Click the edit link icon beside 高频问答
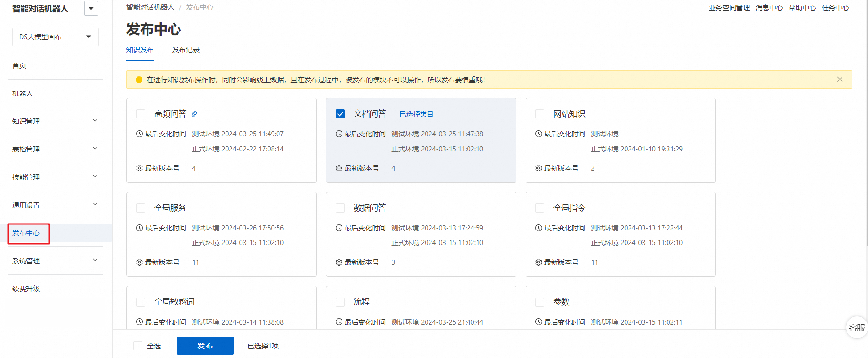Viewport: 868px width, 358px height. click(x=194, y=114)
